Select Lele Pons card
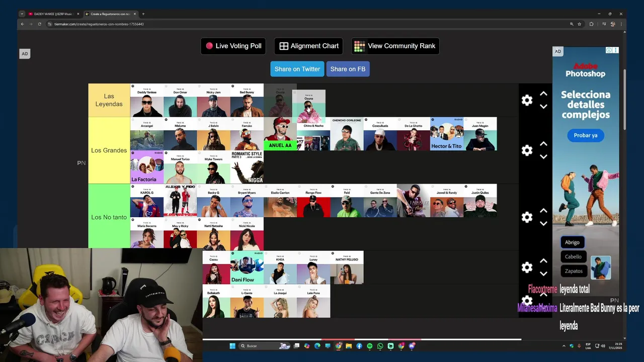Viewport: 644px width, 362px height. [313, 301]
